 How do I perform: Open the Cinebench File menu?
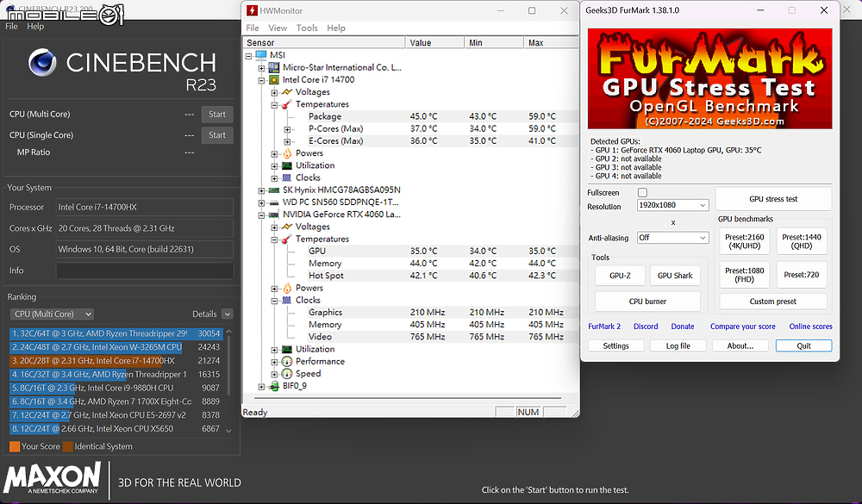[11, 27]
